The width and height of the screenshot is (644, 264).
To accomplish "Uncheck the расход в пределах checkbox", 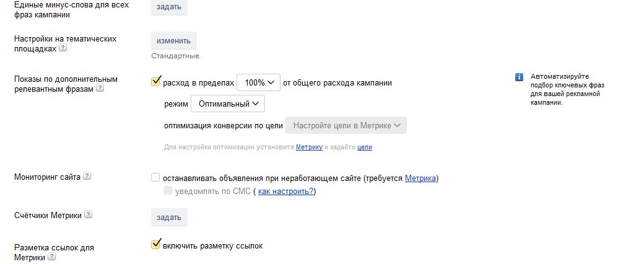I will 156,82.
